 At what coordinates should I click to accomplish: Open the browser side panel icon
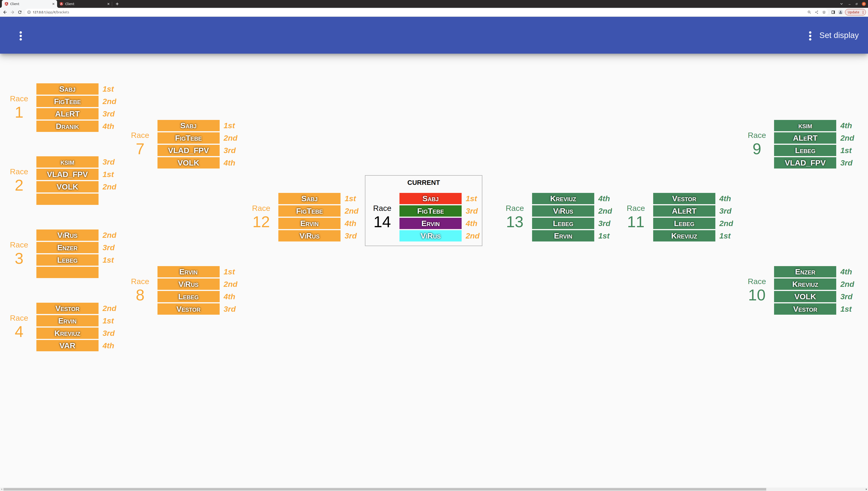tap(833, 12)
